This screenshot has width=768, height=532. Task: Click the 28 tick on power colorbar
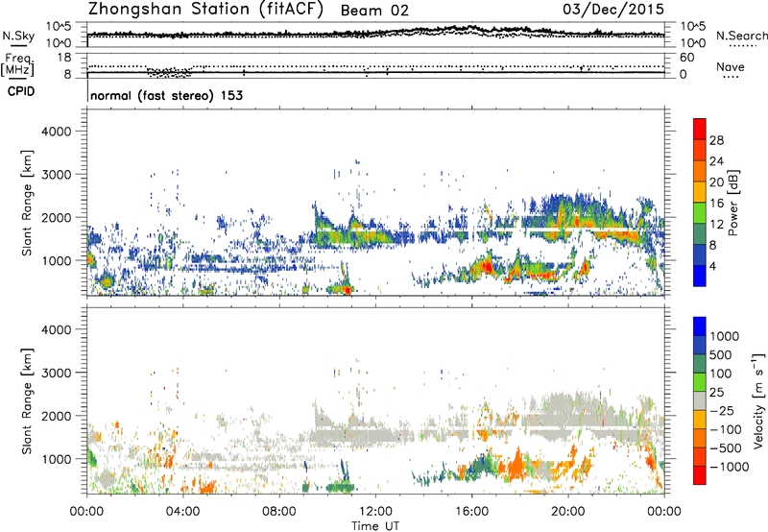(716, 140)
